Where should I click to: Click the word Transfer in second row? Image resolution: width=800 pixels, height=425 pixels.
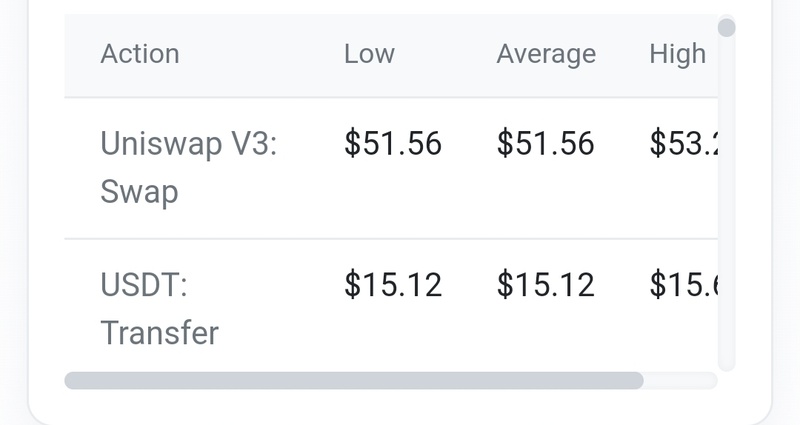coord(160,333)
